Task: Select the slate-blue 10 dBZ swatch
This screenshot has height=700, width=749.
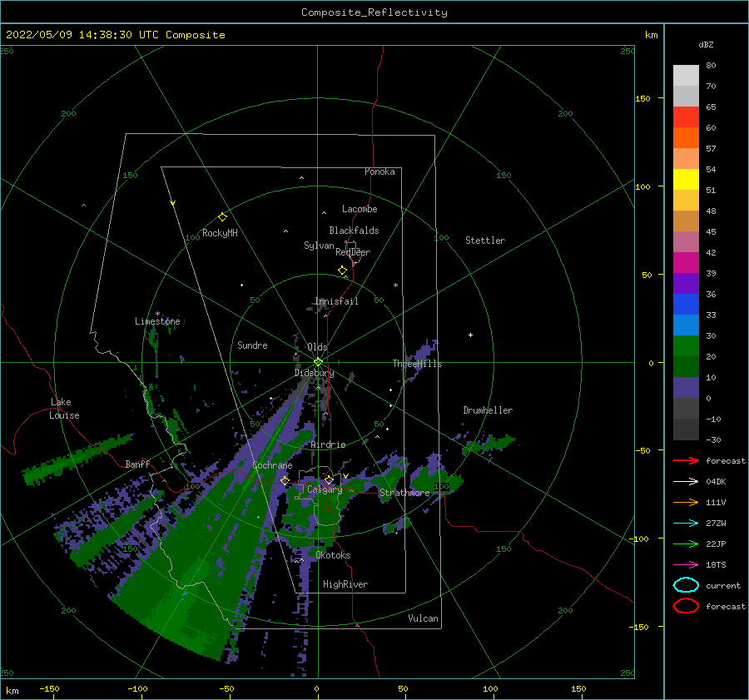Action: 686,388
